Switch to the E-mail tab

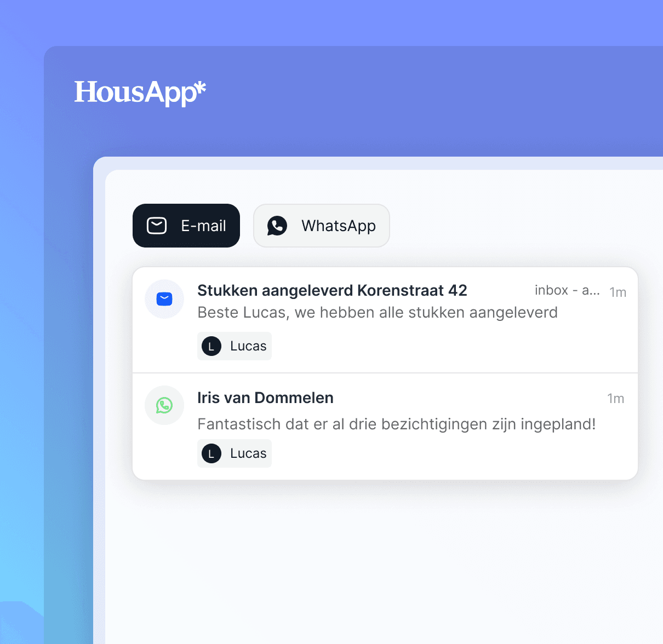tap(186, 226)
